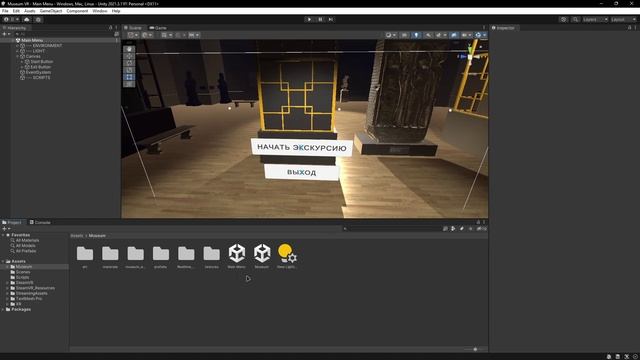Toggle scene audio in the Scene toolbar
The height and width of the screenshot is (360, 640).
(428, 35)
